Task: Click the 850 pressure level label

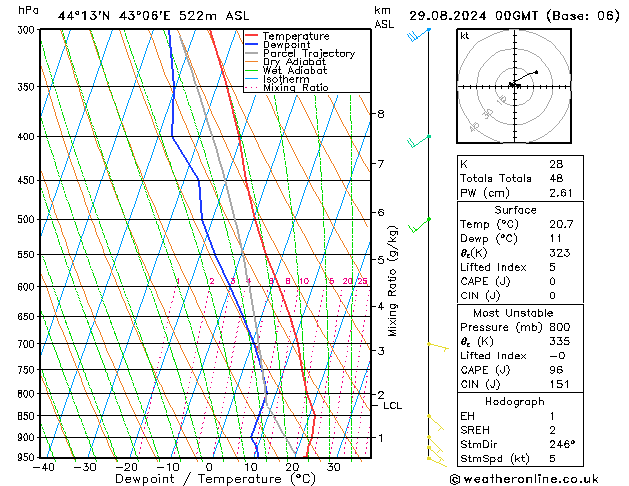Action: (x=28, y=416)
